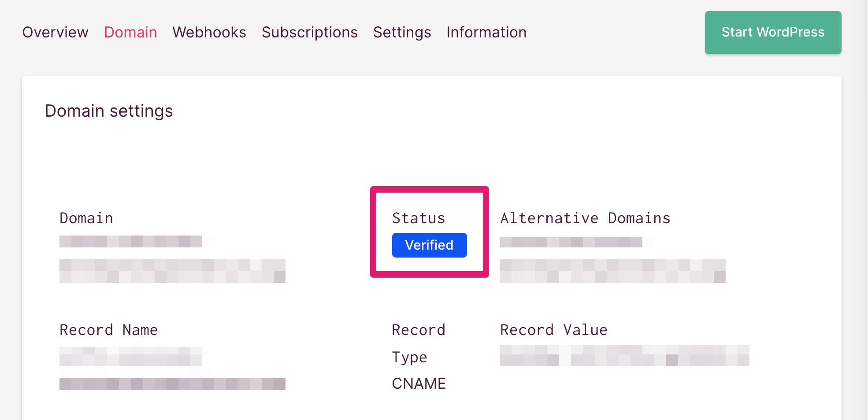Select the Domain tab

[x=130, y=33]
